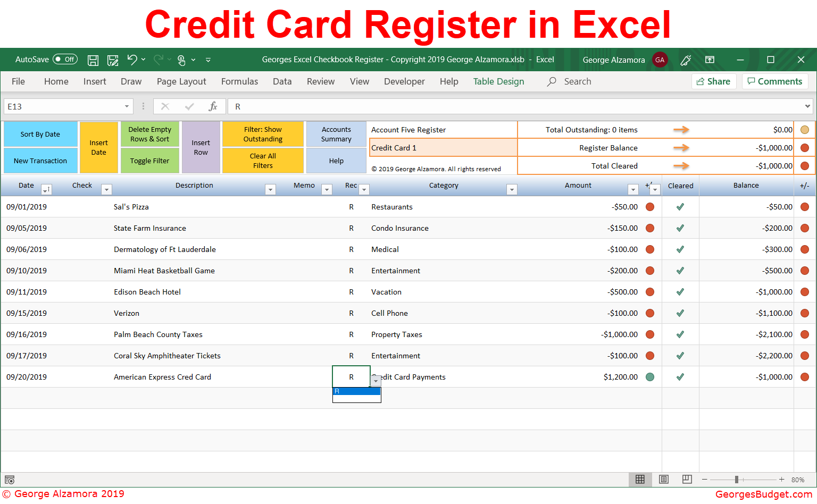The width and height of the screenshot is (817, 504).
Task: Undo the last action
Action: (x=132, y=60)
